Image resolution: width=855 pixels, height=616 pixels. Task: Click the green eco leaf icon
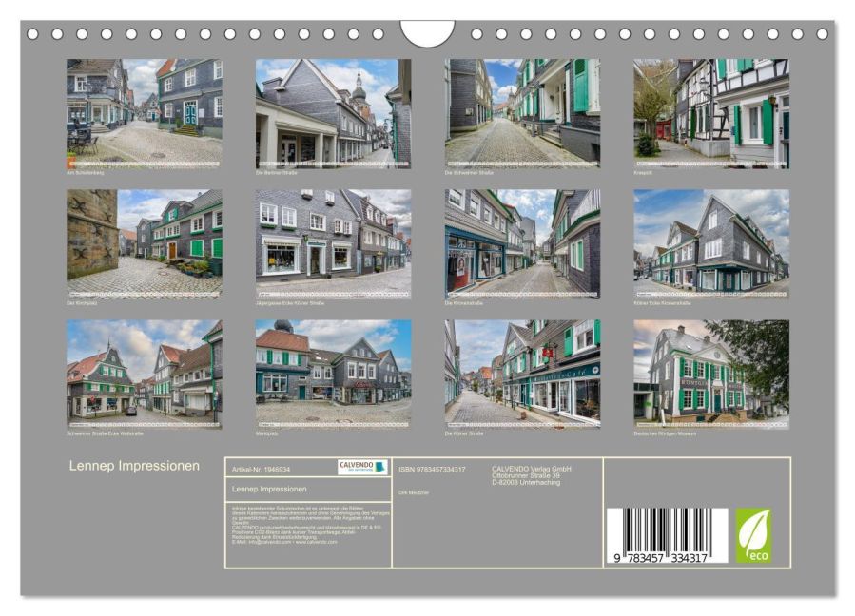click(753, 536)
